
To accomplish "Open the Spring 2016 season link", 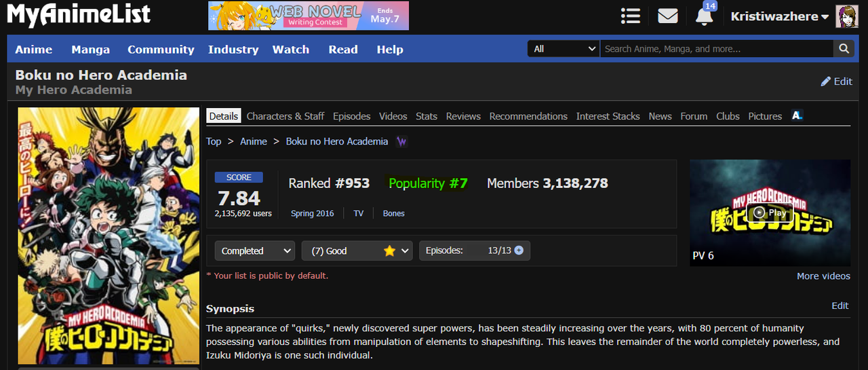I will point(312,213).
